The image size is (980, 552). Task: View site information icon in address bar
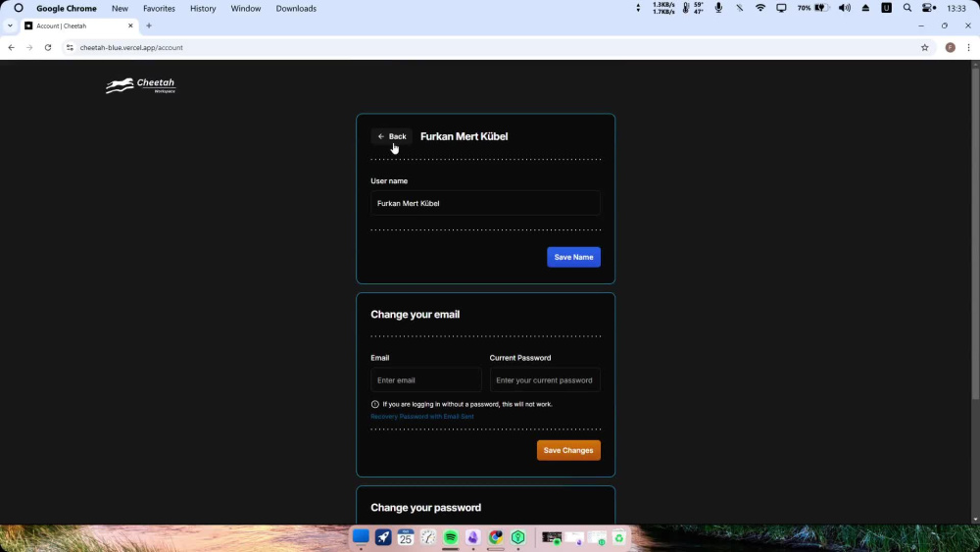(x=70, y=47)
